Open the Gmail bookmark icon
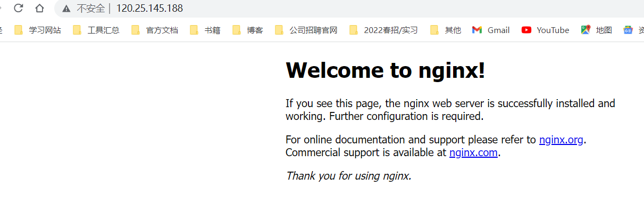The image size is (644, 218). [477, 30]
